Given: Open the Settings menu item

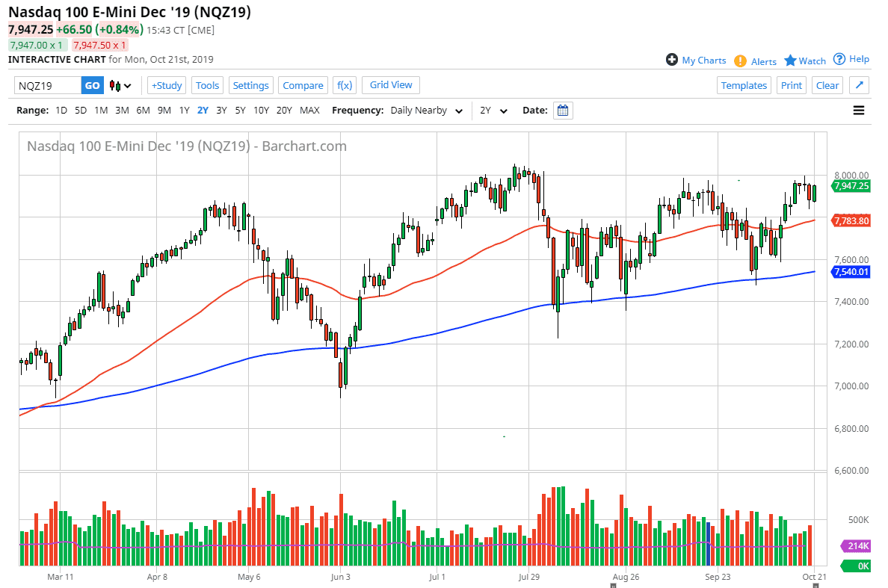Looking at the screenshot, I should (250, 85).
